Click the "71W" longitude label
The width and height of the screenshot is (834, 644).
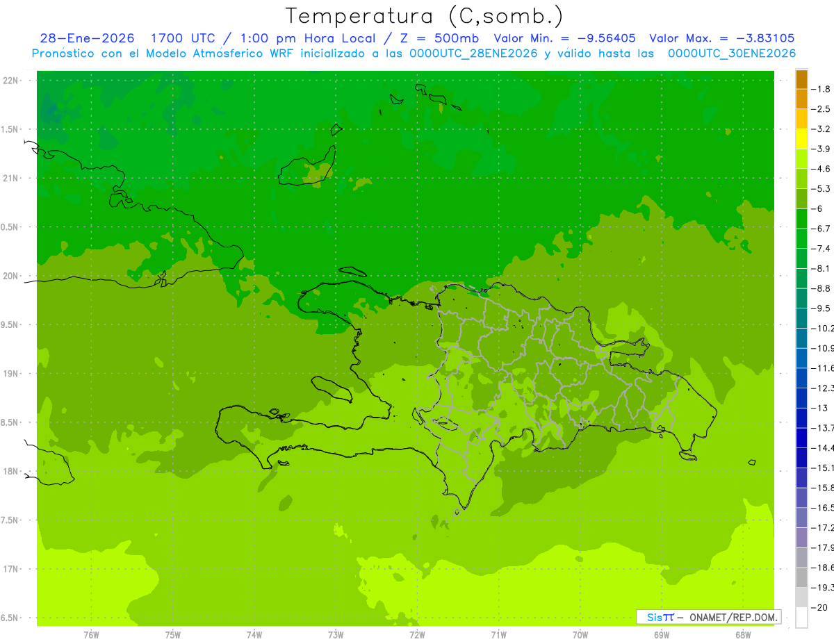[x=498, y=635]
